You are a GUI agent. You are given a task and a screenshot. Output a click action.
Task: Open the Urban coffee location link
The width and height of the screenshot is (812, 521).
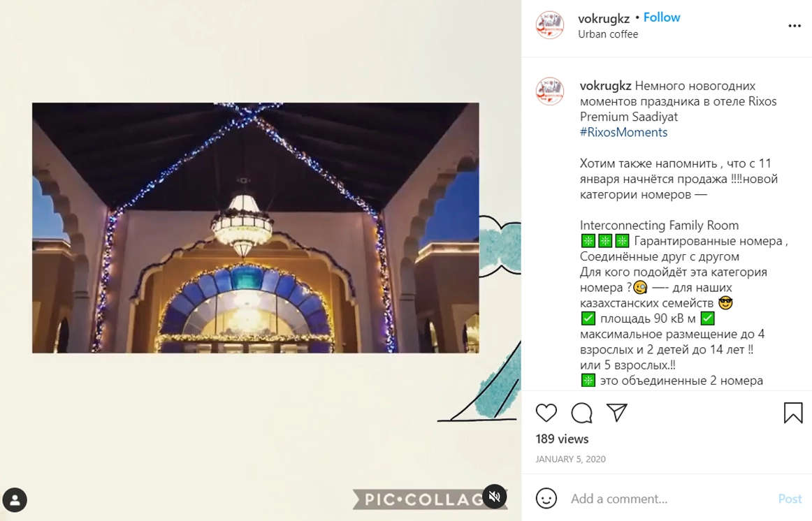pos(608,34)
